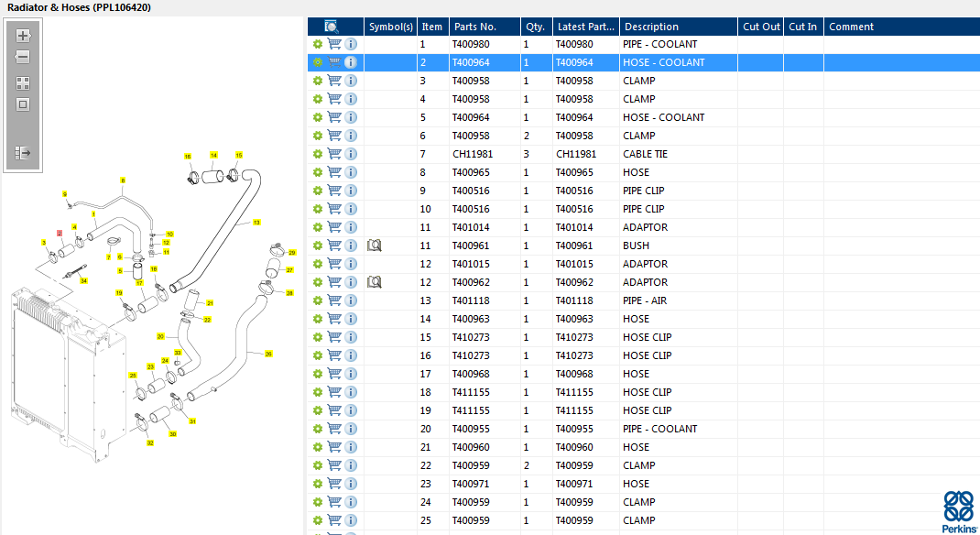Open symbol icon for T400962 adaptor
The image size is (980, 535).
(375, 282)
